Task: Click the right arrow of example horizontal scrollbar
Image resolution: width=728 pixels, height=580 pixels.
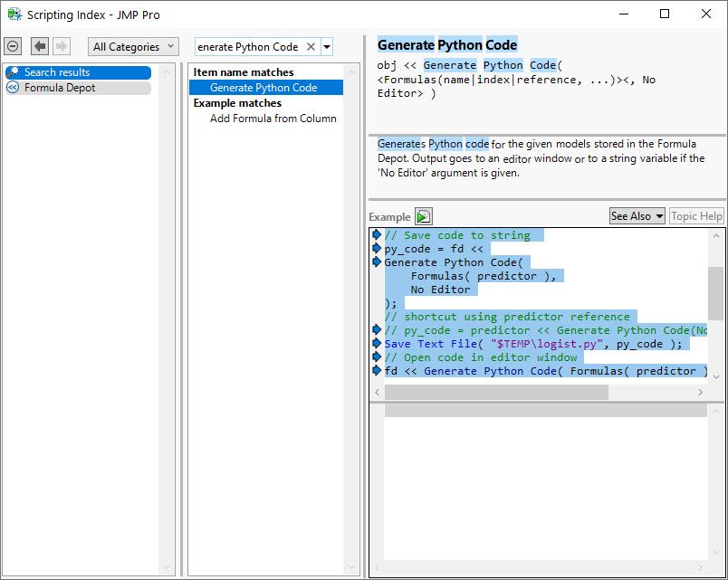Action: [x=700, y=393]
